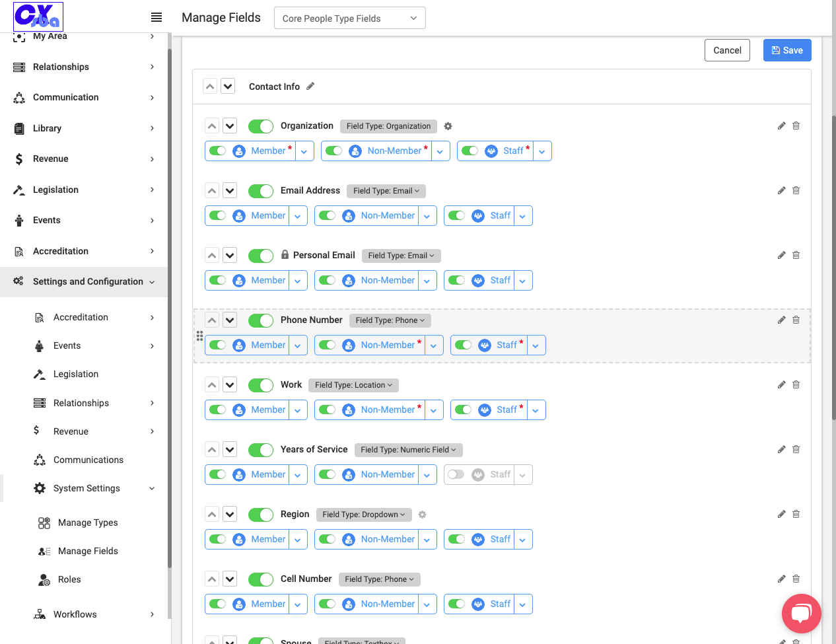
Task: Open Manage Fields sidebar link
Action: point(88,551)
